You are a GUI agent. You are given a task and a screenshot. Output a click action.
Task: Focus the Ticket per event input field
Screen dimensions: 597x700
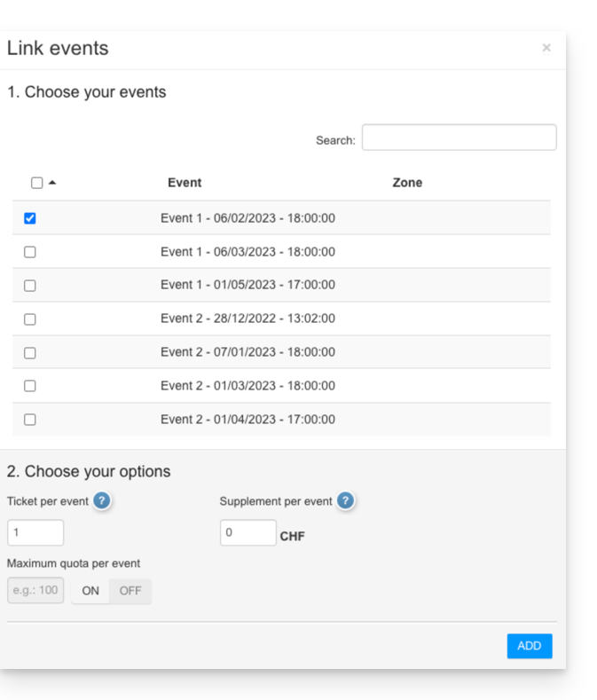pos(35,532)
